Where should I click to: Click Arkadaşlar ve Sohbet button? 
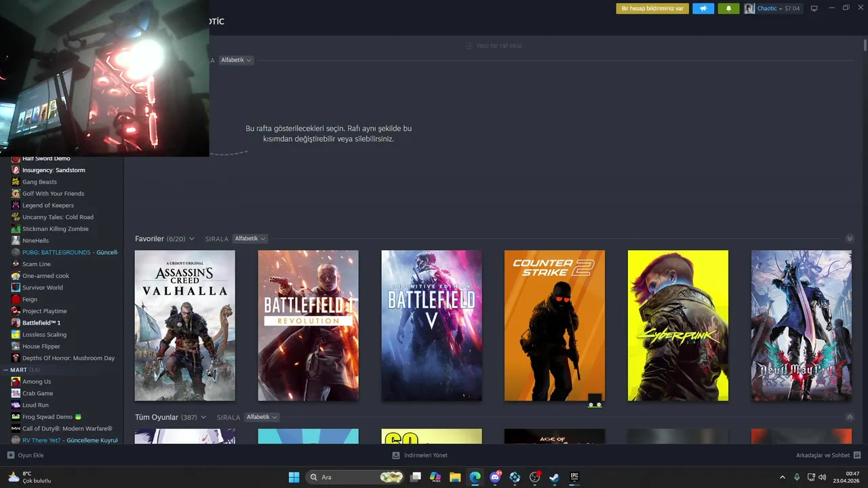click(829, 455)
